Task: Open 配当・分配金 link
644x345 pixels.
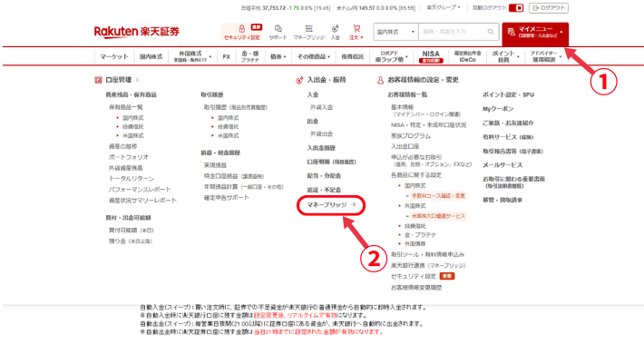Action: tap(324, 175)
